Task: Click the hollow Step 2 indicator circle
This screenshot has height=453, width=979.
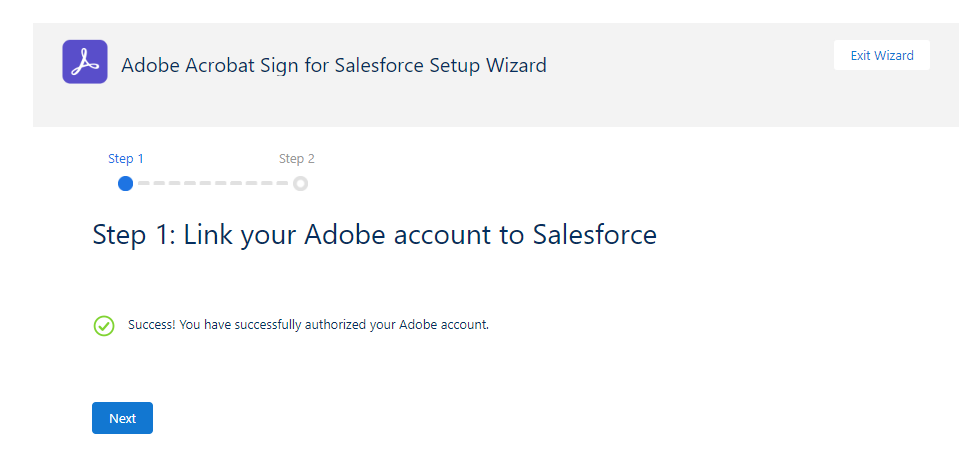Action: click(301, 183)
